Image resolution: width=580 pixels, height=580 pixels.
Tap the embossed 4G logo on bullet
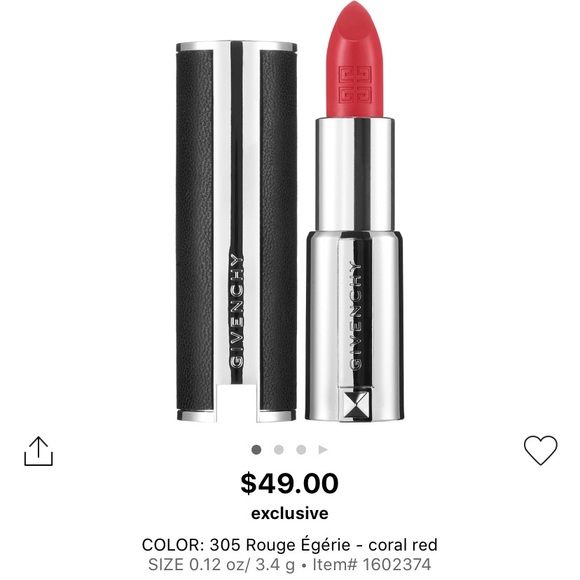pyautogui.click(x=354, y=84)
